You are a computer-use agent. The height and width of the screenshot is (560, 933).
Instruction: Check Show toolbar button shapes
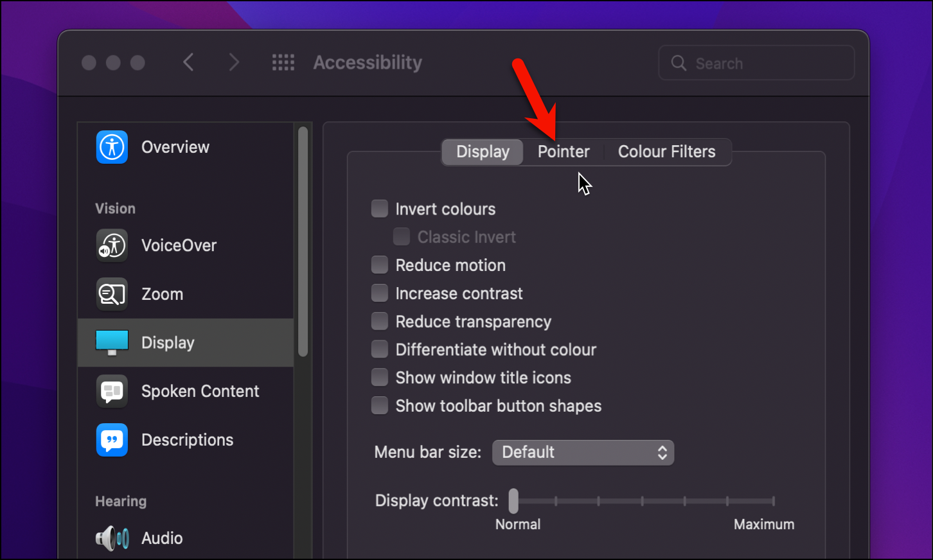click(x=380, y=406)
